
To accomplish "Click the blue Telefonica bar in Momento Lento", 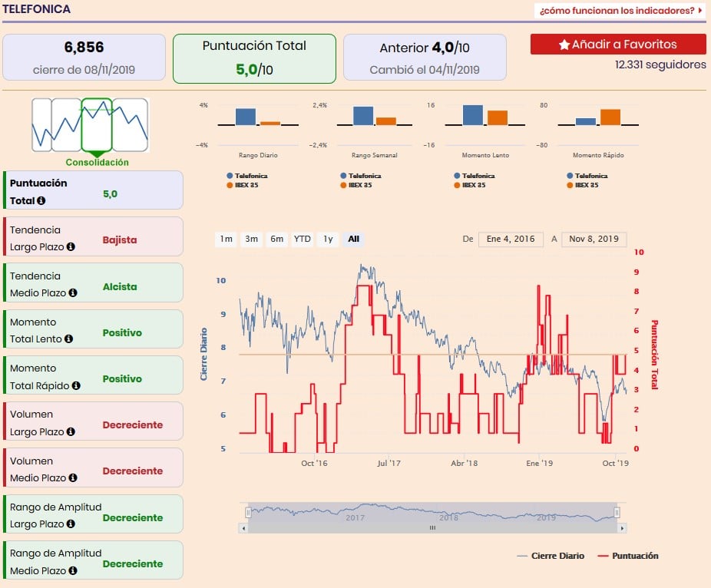I will click(473, 115).
